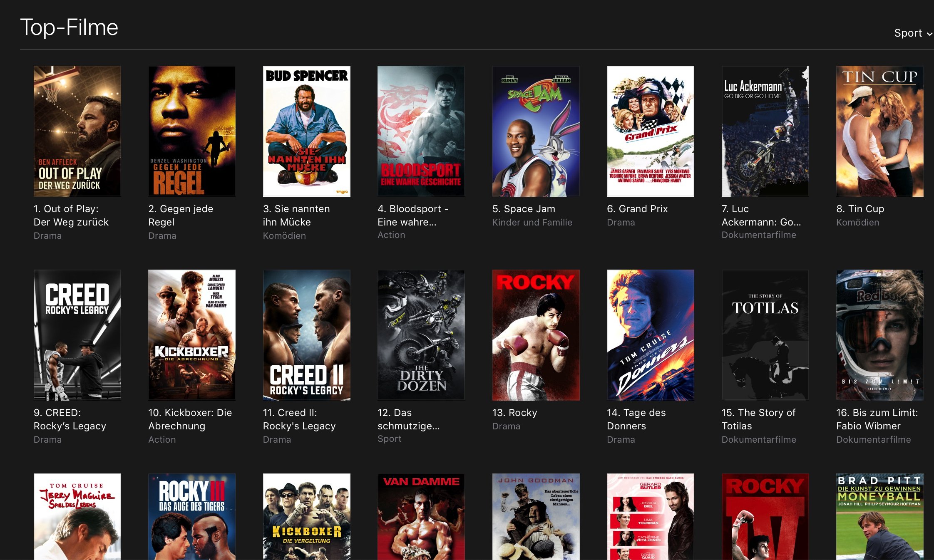
Task: Click title '2. Gegen jede Regel'
Action: (181, 216)
